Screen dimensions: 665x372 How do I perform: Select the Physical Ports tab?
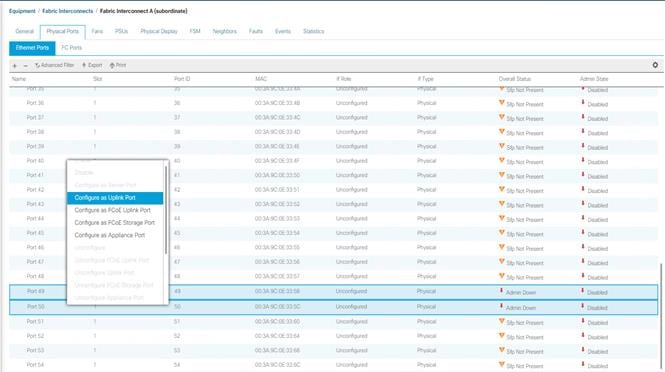click(x=63, y=31)
